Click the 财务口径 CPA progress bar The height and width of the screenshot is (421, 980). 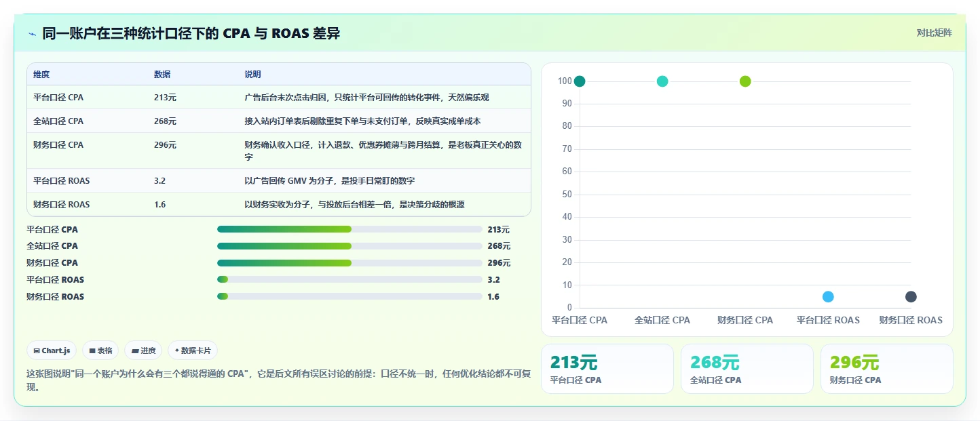pyautogui.click(x=350, y=263)
